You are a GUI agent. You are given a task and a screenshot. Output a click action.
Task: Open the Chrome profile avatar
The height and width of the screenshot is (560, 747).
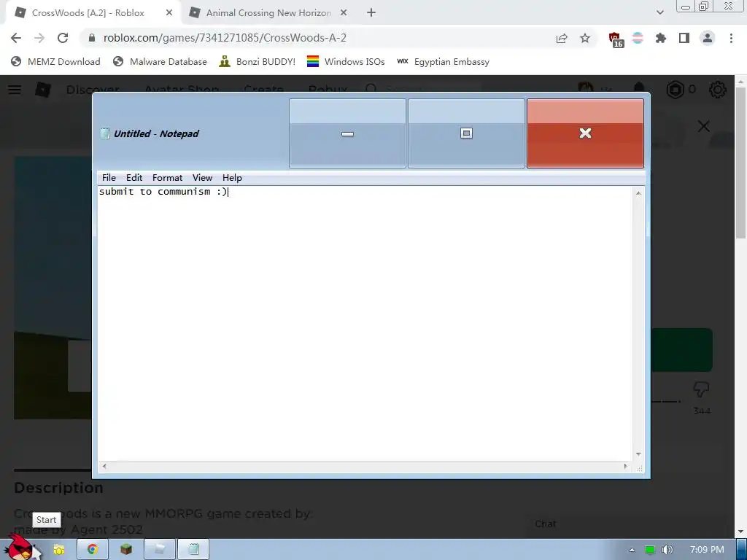pos(708,38)
